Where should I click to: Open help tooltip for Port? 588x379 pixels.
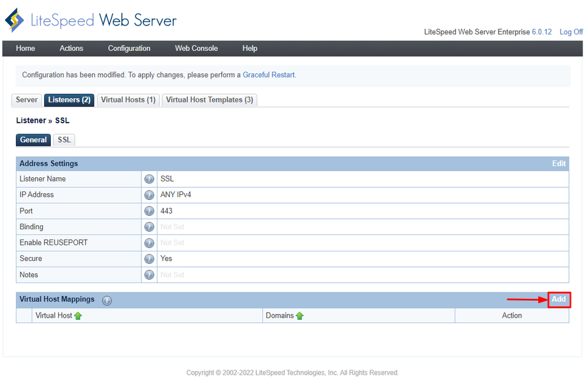(x=149, y=210)
